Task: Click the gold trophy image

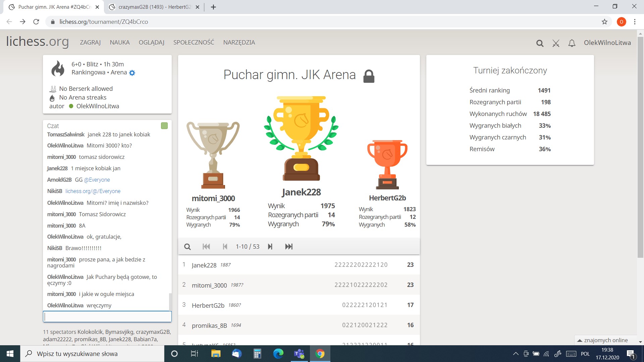Action: pyautogui.click(x=301, y=138)
